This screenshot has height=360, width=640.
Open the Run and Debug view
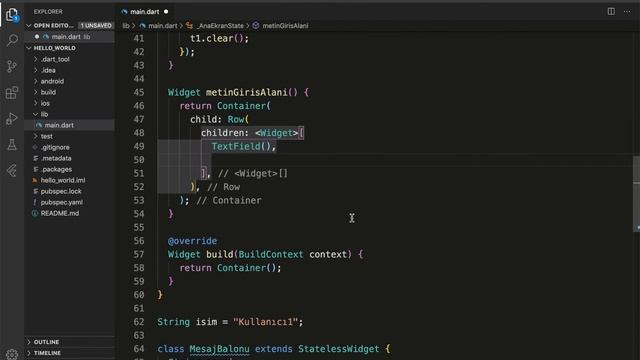12,119
